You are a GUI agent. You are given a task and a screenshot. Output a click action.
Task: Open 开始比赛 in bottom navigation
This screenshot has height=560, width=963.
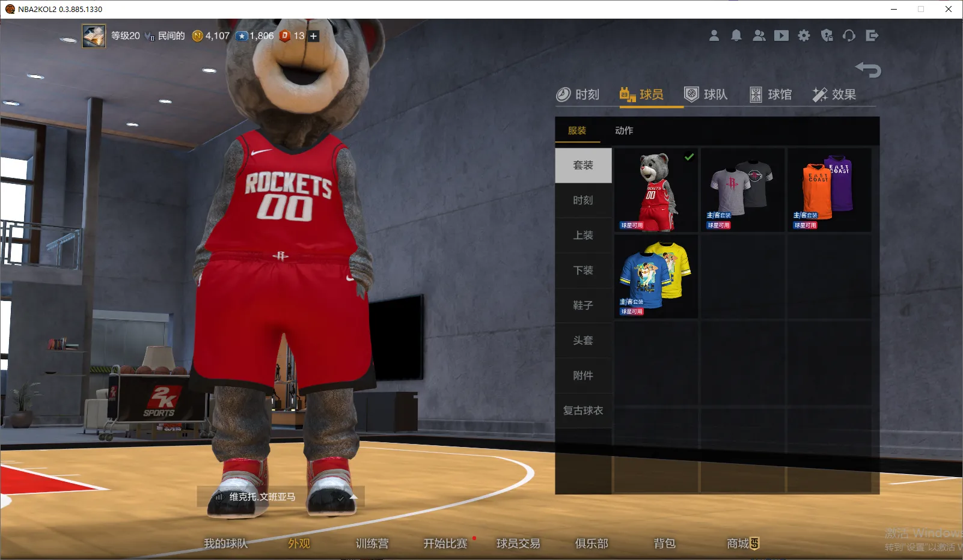445,543
